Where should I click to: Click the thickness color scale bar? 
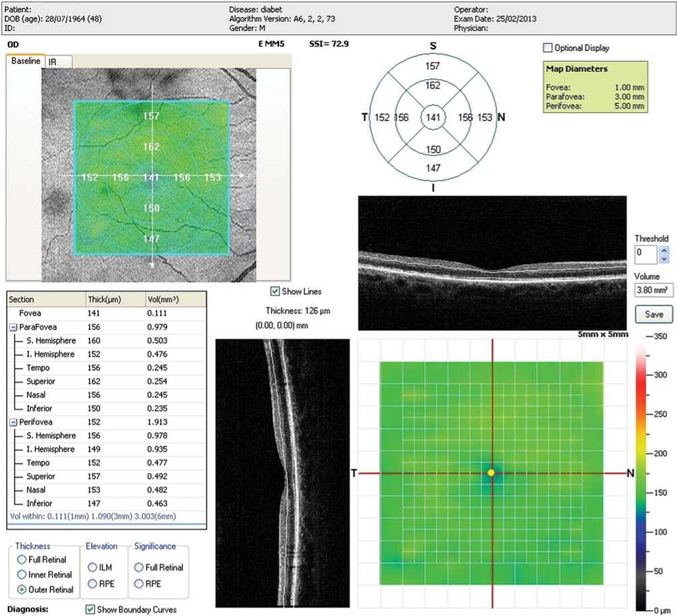point(641,473)
